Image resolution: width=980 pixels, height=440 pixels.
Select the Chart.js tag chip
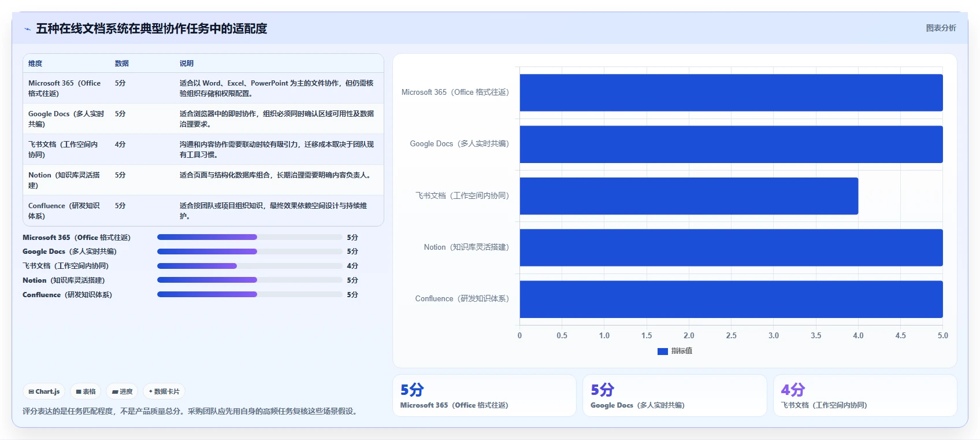(44, 391)
